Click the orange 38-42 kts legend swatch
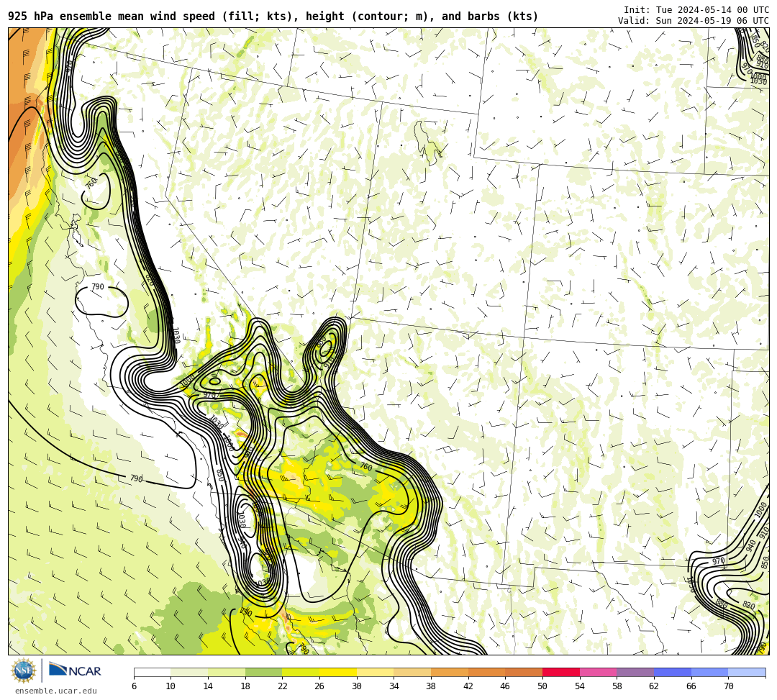This screenshot has height=700, width=777. [x=450, y=672]
